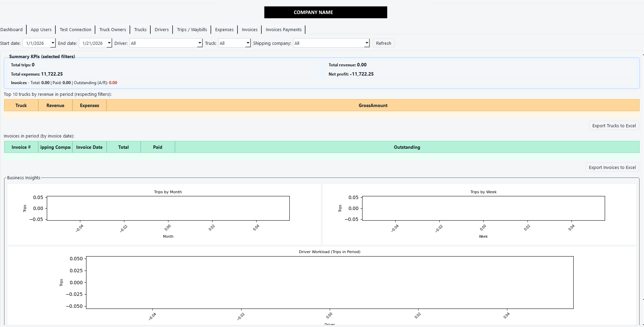644x327 pixels.
Task: Export trucks to Excel
Action: coord(614,126)
